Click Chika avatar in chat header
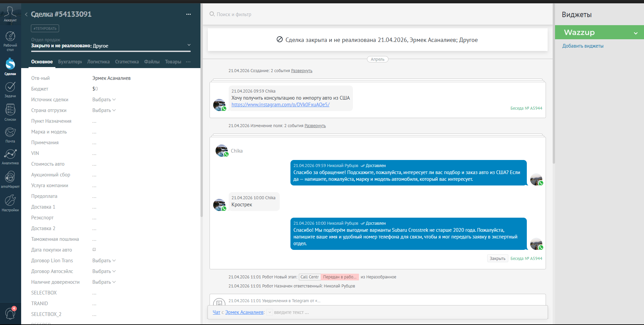Screen dimensions: 644x325 point(222,151)
